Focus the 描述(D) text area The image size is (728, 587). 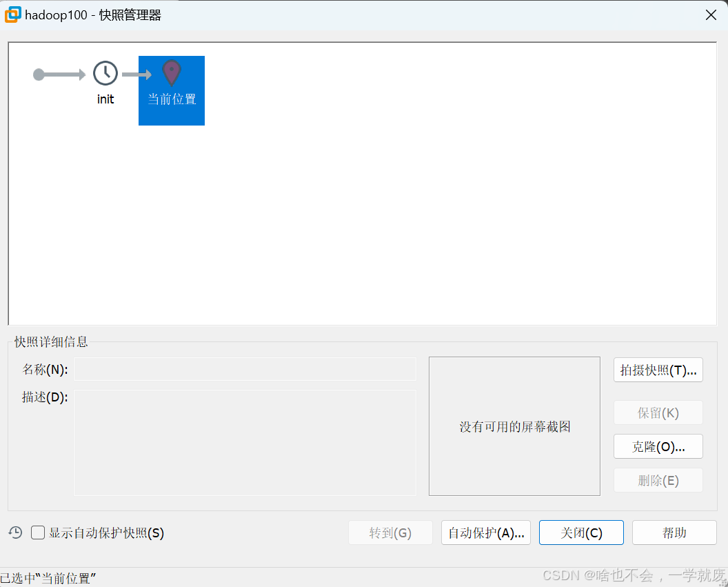pyautogui.click(x=245, y=443)
